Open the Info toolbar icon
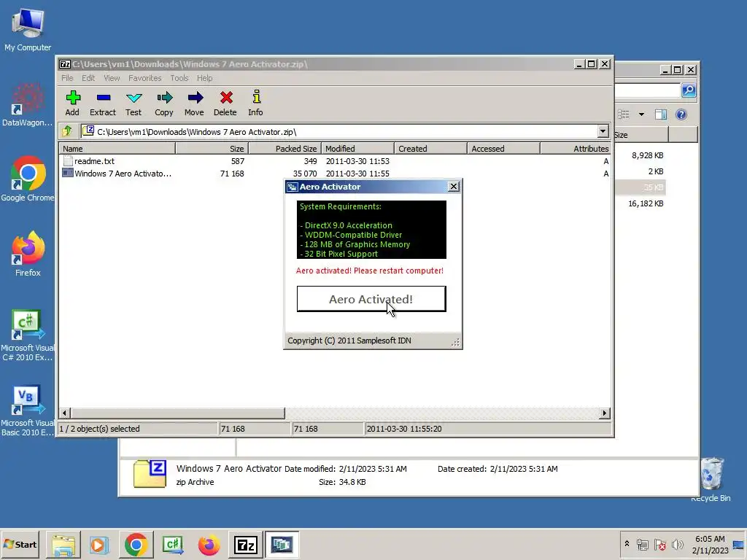The height and width of the screenshot is (560, 747). (256, 104)
